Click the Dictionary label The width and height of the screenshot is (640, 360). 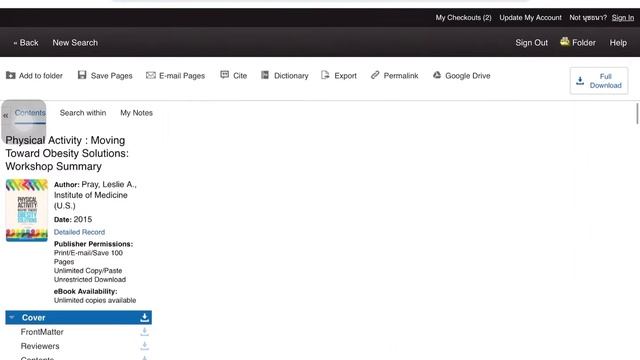click(291, 76)
